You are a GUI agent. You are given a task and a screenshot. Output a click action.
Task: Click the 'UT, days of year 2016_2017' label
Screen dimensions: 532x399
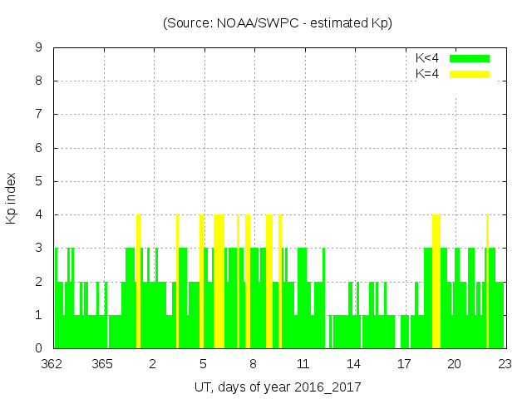[x=278, y=387]
